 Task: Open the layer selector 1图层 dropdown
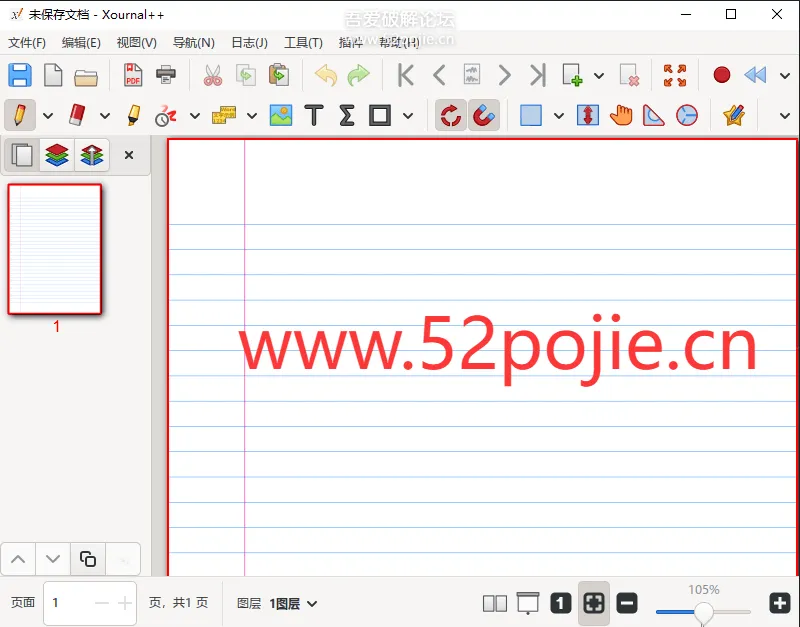pos(293,604)
